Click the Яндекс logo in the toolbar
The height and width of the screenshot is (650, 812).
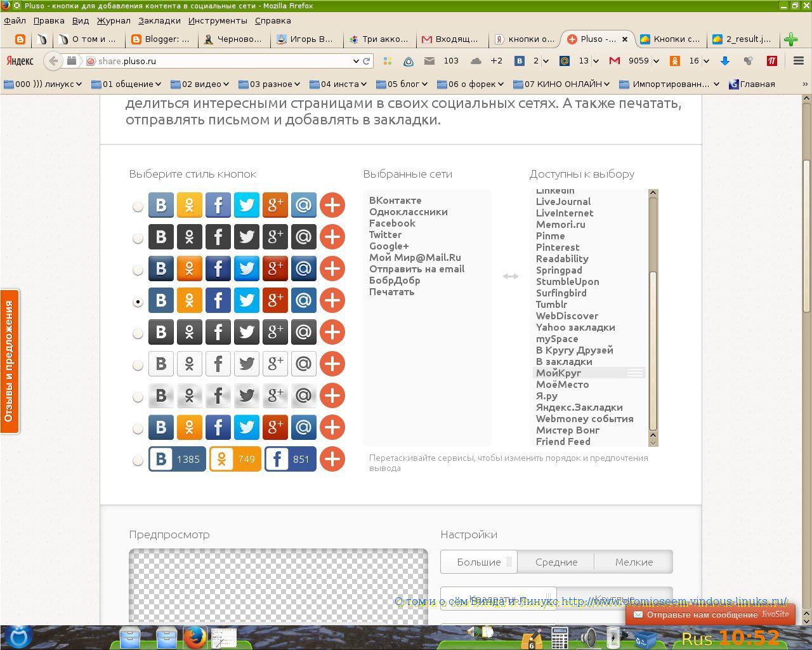coord(20,61)
